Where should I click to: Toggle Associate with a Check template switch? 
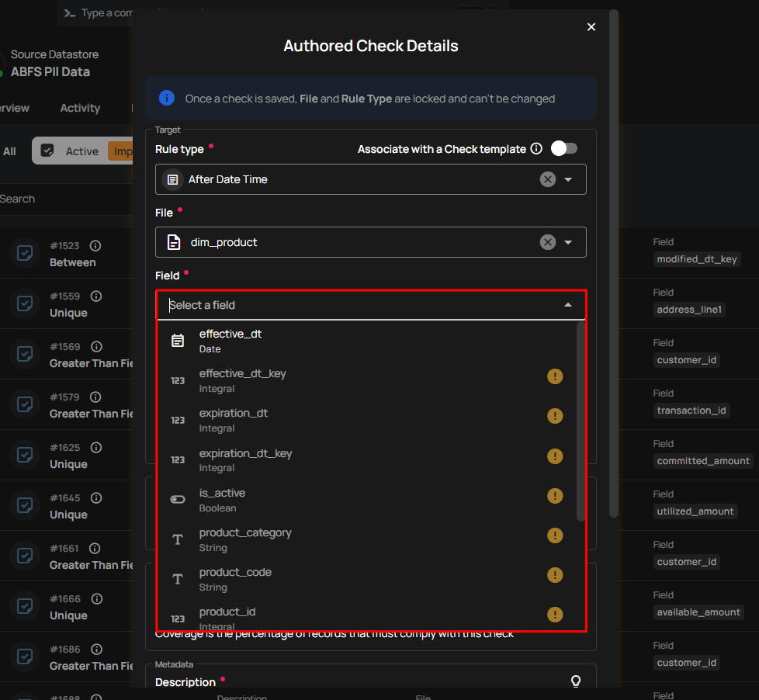click(x=563, y=148)
